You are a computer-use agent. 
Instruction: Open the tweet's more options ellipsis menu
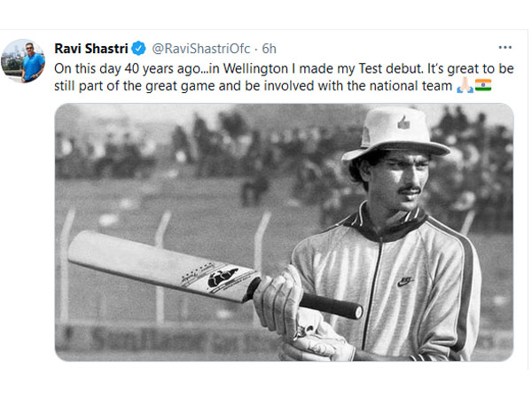(x=505, y=46)
